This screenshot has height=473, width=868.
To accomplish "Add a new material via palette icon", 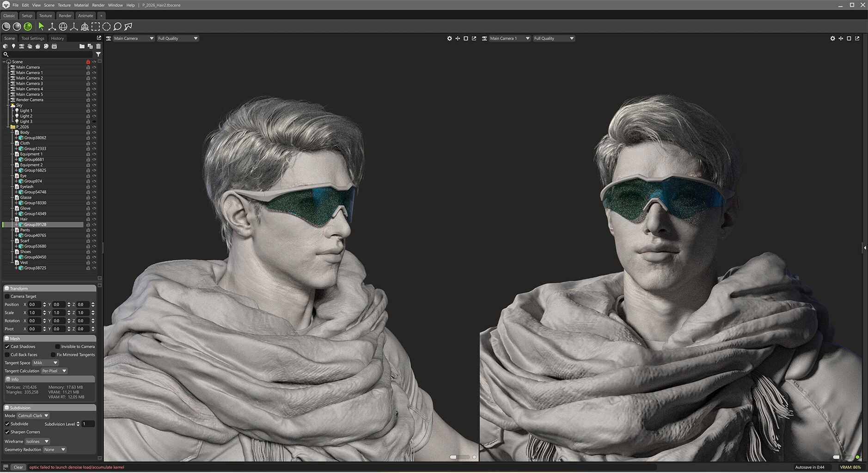I will [46, 46].
